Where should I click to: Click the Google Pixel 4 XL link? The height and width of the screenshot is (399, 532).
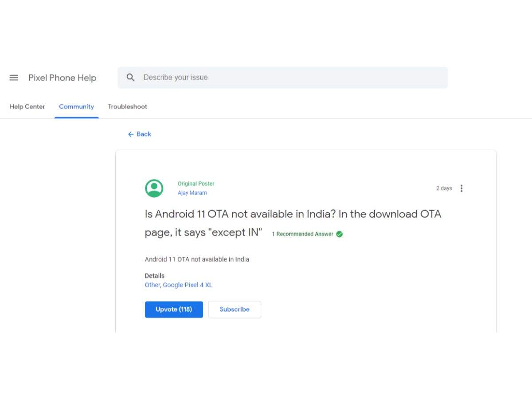click(x=188, y=285)
